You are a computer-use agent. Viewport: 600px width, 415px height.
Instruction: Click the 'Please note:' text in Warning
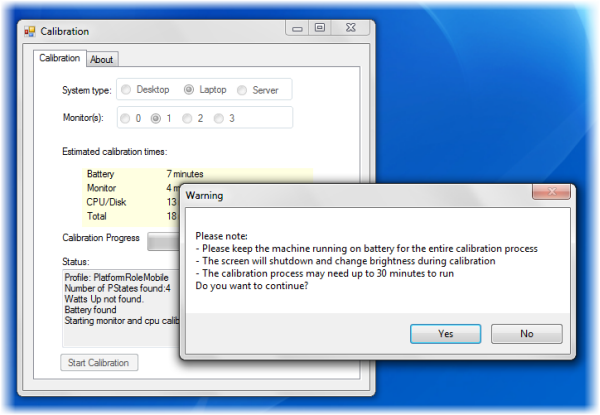pyautogui.click(x=222, y=236)
